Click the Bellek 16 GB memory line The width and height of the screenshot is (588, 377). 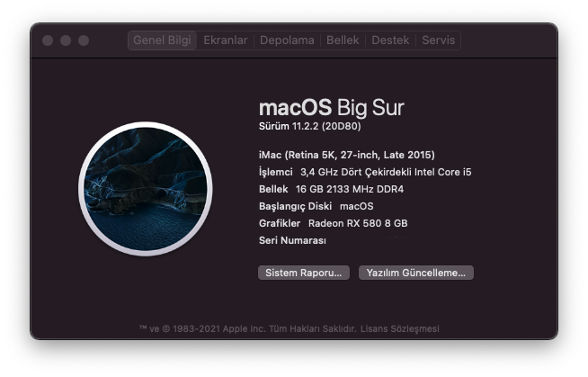324,189
